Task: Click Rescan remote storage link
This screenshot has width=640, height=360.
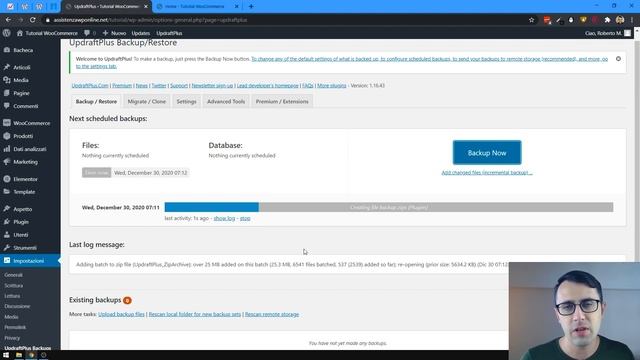Action: click(272, 314)
